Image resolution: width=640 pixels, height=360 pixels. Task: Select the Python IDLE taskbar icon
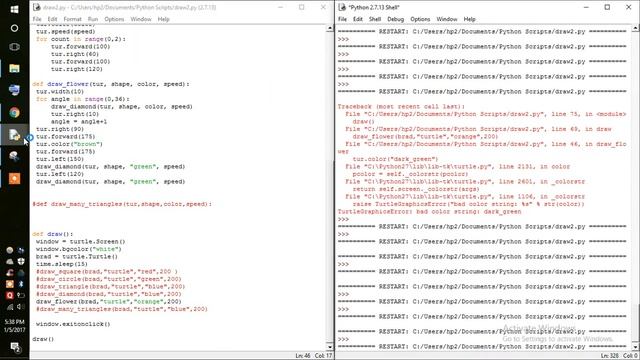click(14, 134)
